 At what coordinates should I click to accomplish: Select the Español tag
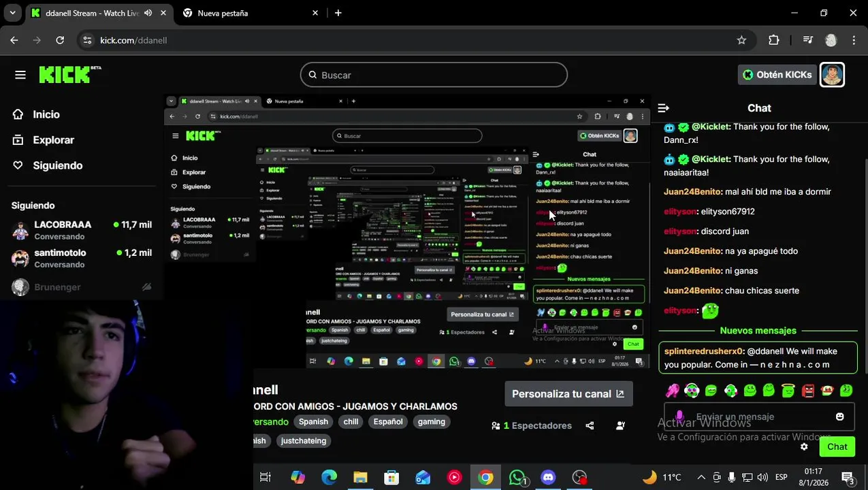(388, 422)
